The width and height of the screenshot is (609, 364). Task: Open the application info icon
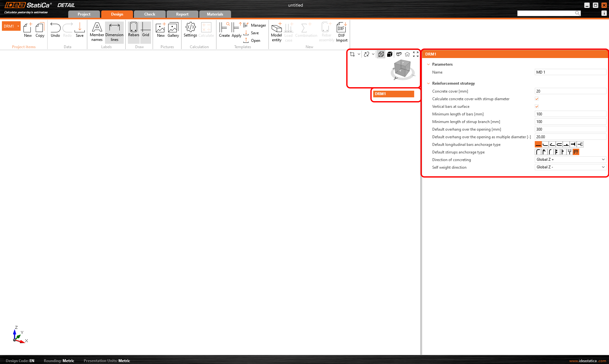604,13
